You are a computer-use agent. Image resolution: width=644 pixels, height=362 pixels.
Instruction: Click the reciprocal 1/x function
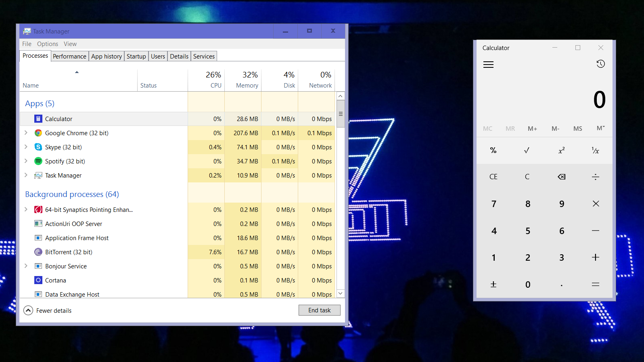(595, 150)
